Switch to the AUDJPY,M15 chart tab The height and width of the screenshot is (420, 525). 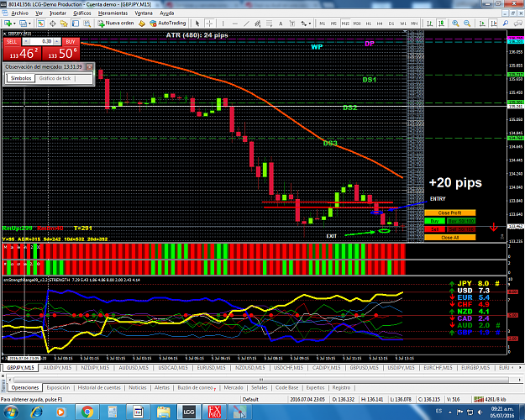(x=57, y=368)
